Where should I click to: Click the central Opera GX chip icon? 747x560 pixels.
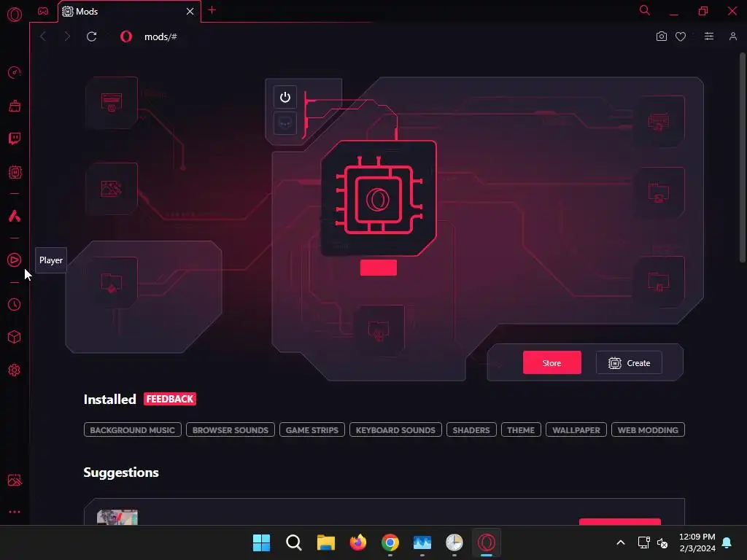pyautogui.click(x=379, y=198)
